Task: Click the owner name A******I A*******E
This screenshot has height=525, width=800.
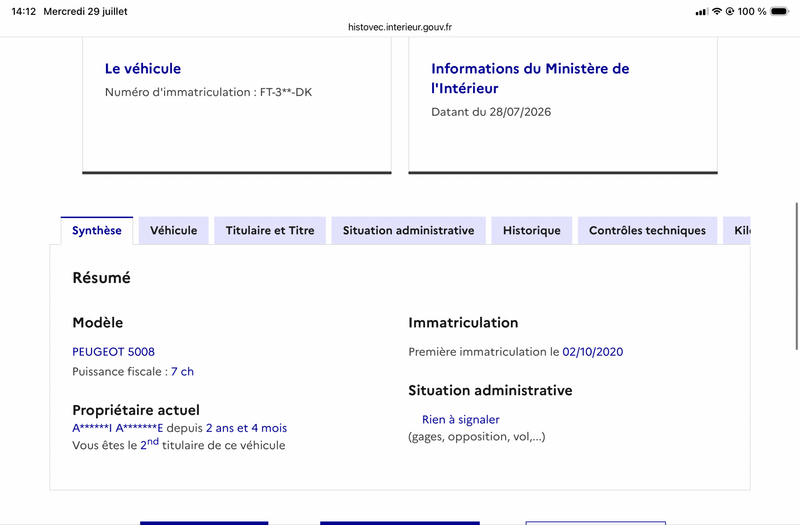Action: (x=117, y=428)
